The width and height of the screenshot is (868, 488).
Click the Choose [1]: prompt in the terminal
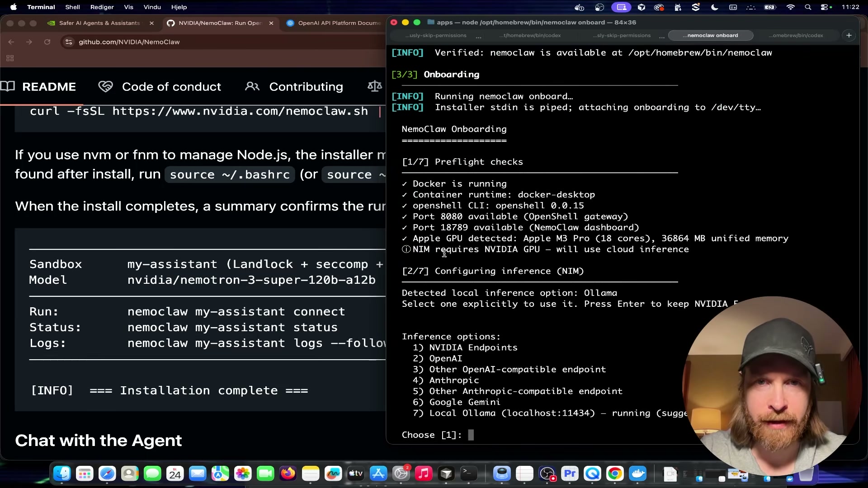tap(432, 435)
